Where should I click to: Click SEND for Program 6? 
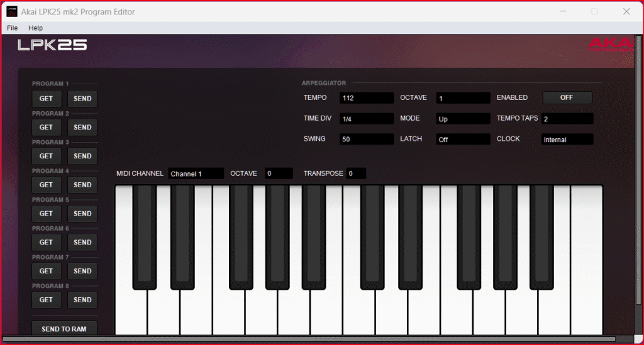[x=82, y=242]
